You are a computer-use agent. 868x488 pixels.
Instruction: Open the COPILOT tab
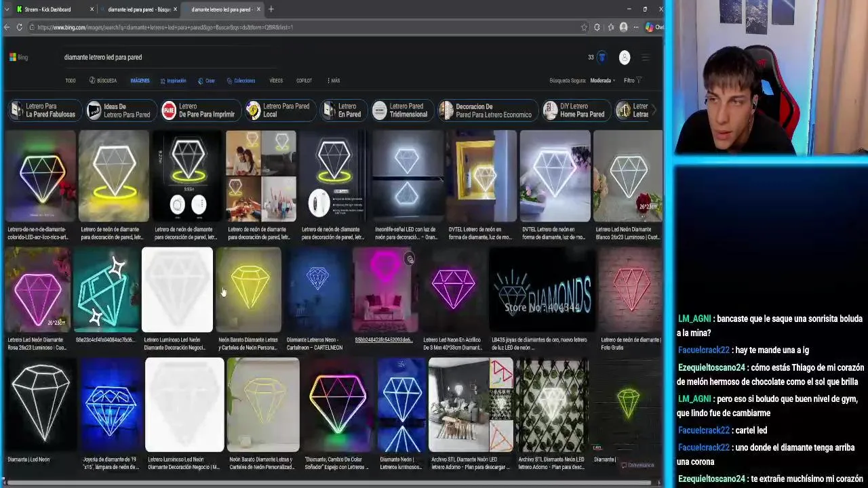click(304, 81)
